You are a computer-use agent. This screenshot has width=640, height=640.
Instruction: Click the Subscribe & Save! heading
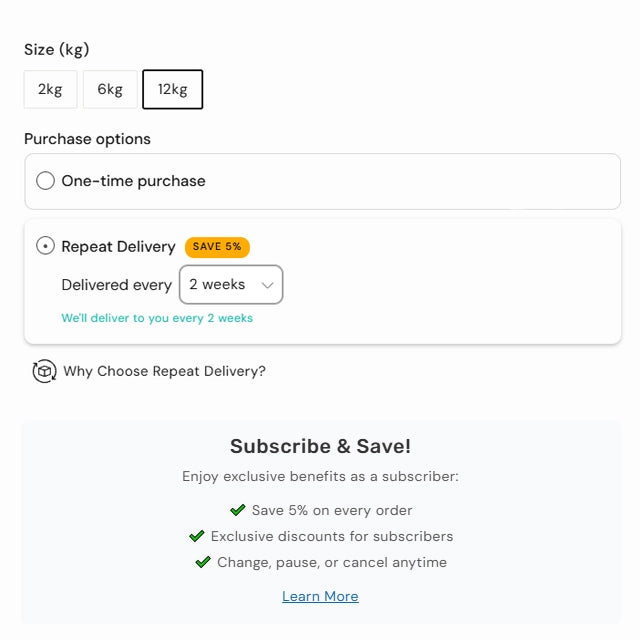point(320,446)
